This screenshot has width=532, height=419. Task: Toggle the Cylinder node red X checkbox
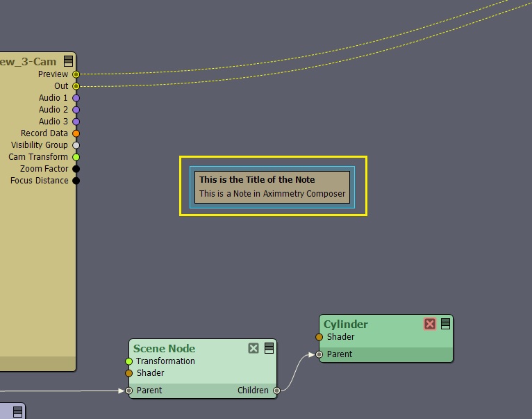pos(430,324)
